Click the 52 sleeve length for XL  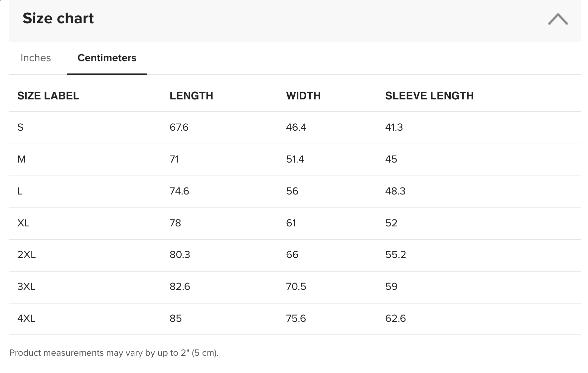391,223
